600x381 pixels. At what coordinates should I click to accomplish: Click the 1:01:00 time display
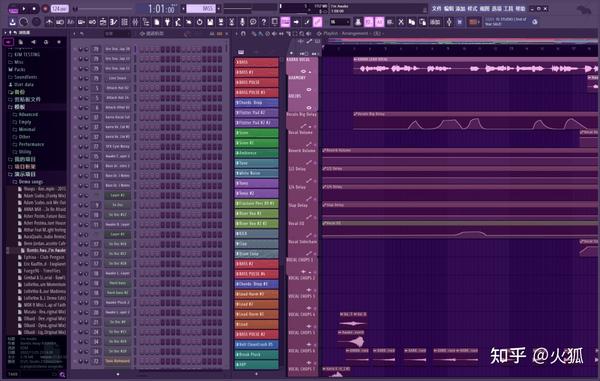pos(161,8)
